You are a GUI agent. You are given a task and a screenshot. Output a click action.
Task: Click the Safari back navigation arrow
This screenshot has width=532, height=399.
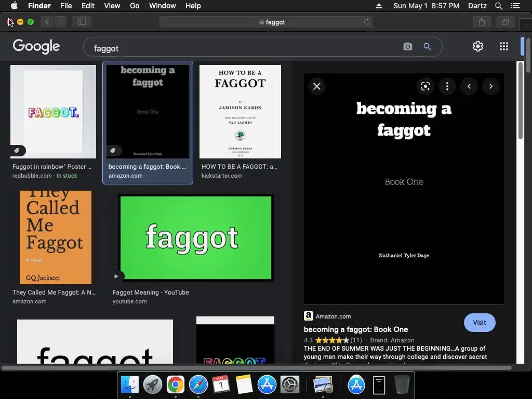point(47,22)
